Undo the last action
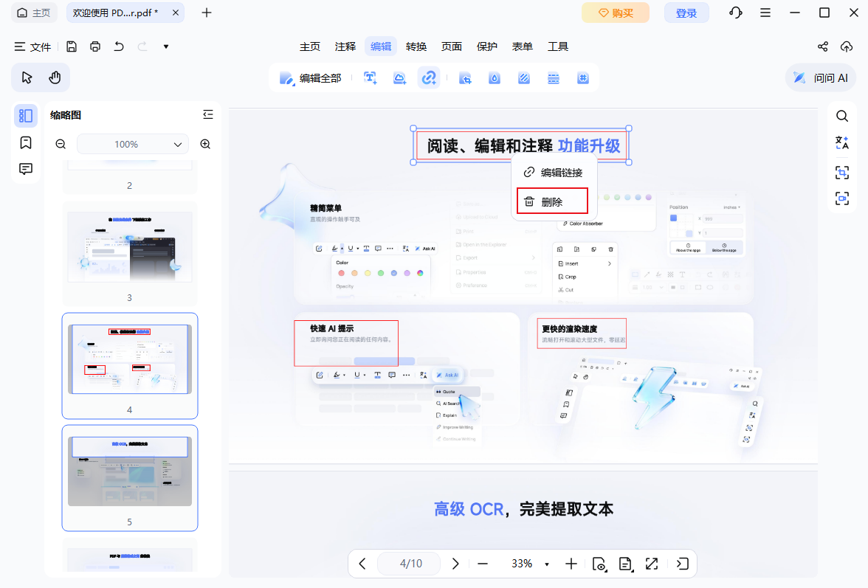This screenshot has width=868, height=588. coord(119,46)
